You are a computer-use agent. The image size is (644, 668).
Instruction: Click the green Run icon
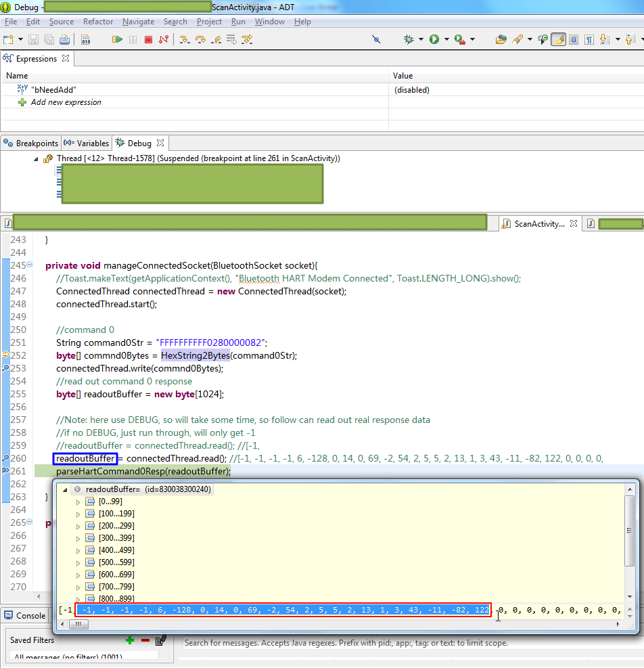[434, 40]
